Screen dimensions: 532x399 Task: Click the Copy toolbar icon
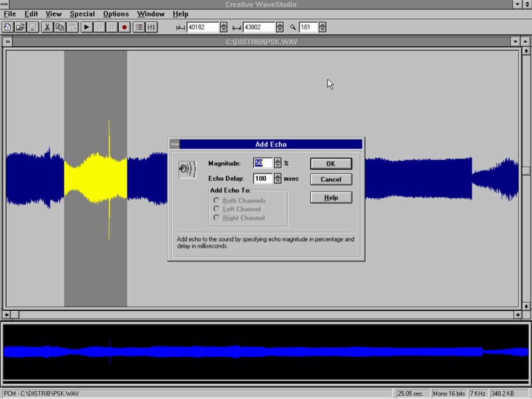[x=60, y=27]
